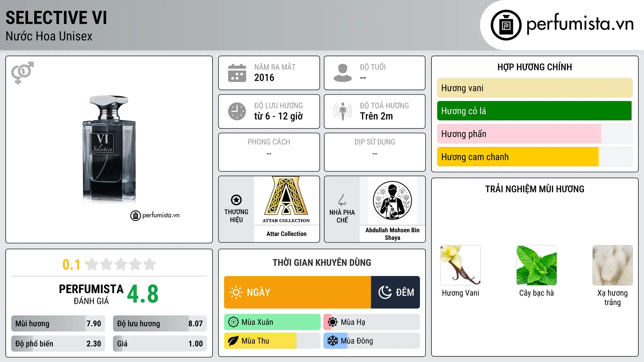Click the Hương Vani caption under the vanilla image
Screen dimensions: 644x362
pos(460,293)
